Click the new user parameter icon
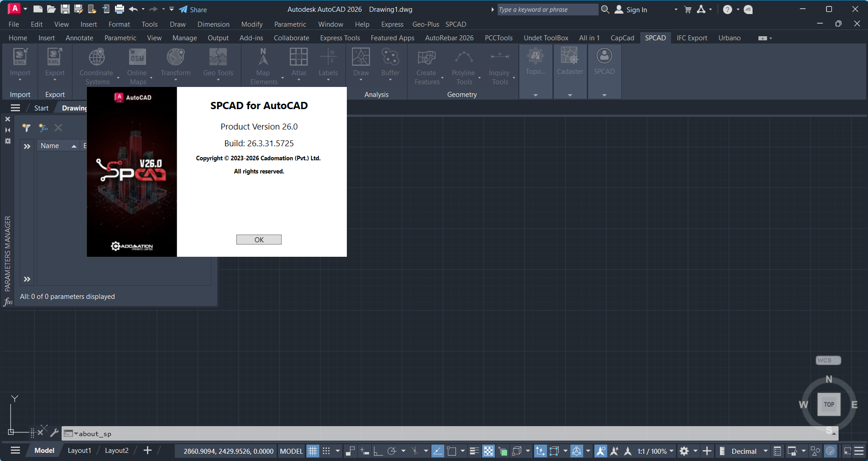This screenshot has width=868, height=461. [43, 128]
